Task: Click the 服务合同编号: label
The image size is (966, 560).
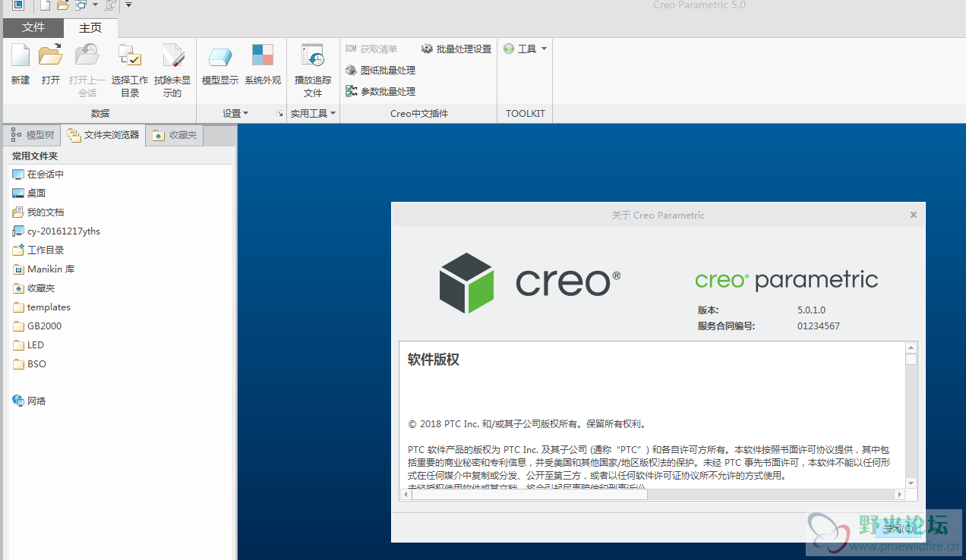Action: click(x=727, y=326)
